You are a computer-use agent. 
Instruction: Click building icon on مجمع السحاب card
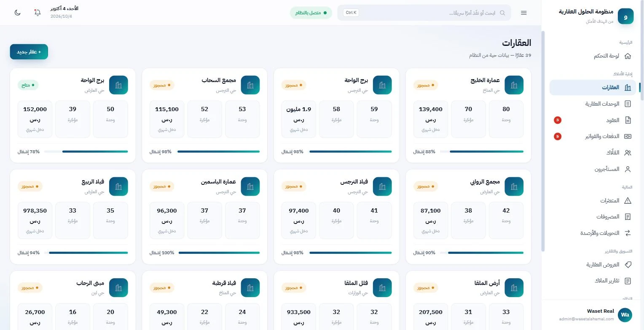coord(250,85)
